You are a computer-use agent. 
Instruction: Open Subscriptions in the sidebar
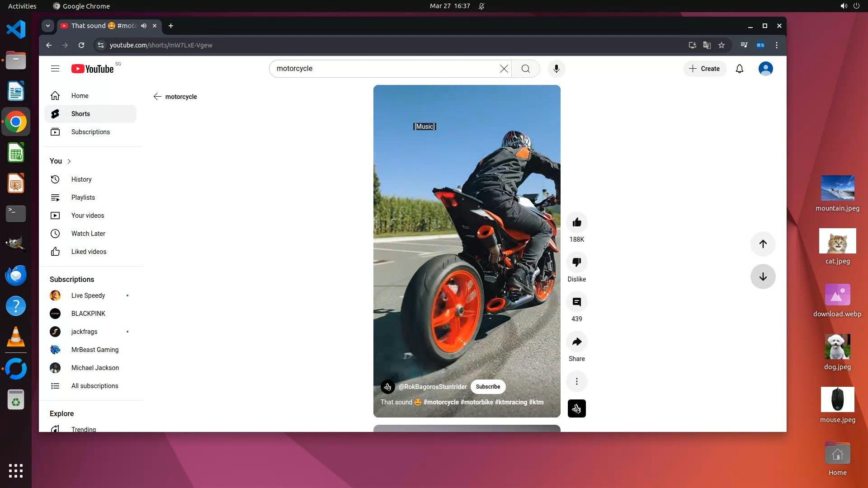(90, 132)
